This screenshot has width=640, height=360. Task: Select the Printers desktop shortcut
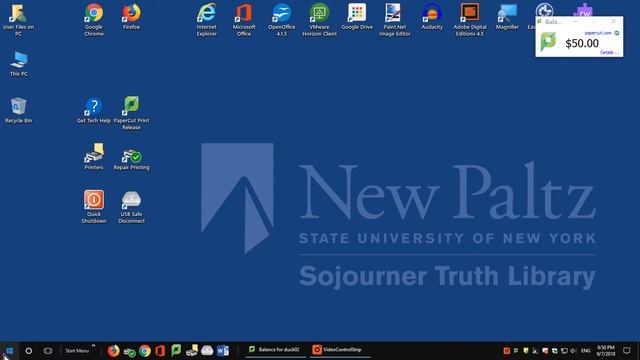tap(94, 157)
